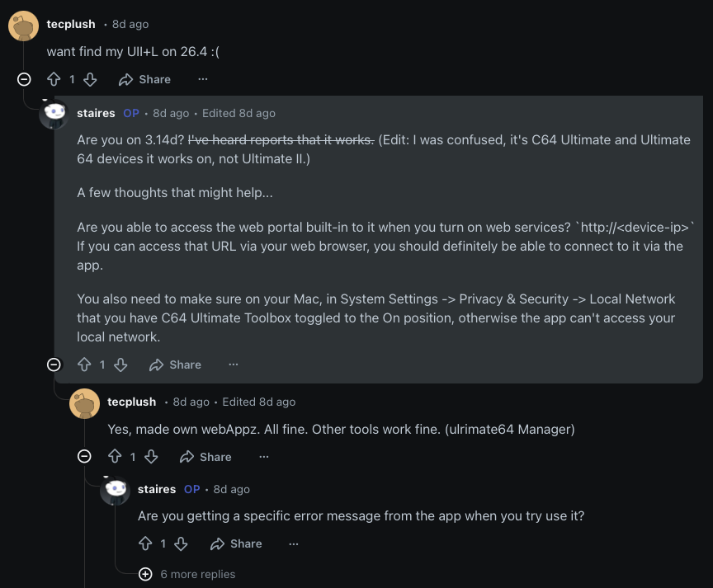
Task: Downvote tecplush's 'made own webAppz' reply
Action: pyautogui.click(x=152, y=457)
